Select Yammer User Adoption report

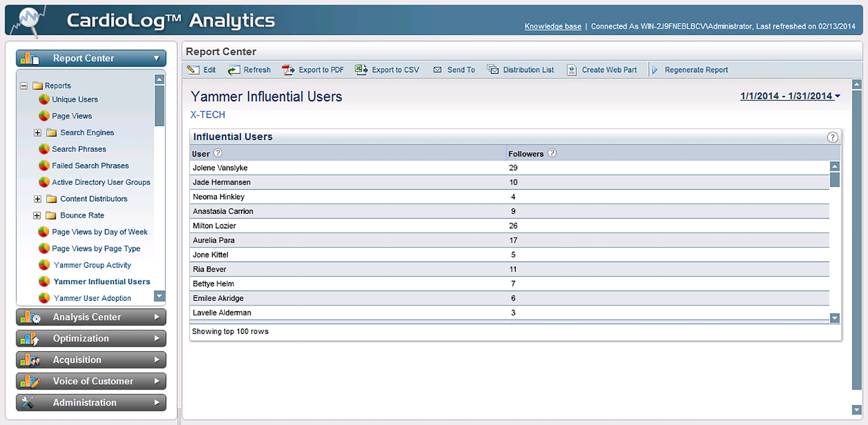(92, 298)
